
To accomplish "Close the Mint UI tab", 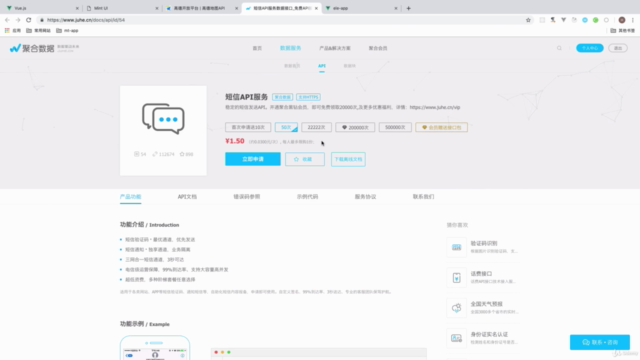I will click(157, 8).
